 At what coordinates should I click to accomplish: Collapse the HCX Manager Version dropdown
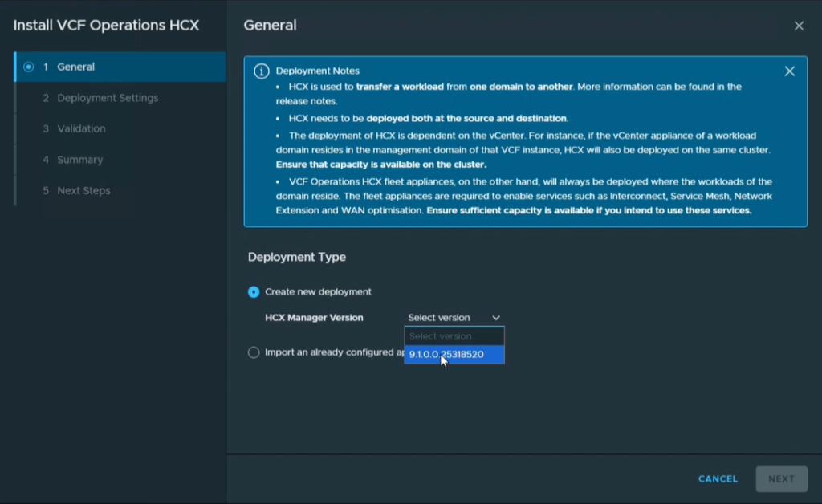click(x=454, y=318)
